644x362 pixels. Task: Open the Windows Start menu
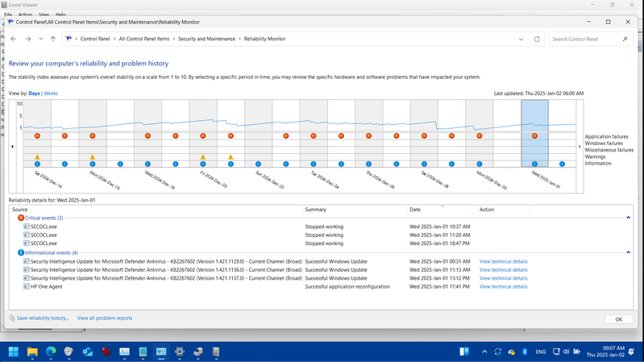coord(14,352)
